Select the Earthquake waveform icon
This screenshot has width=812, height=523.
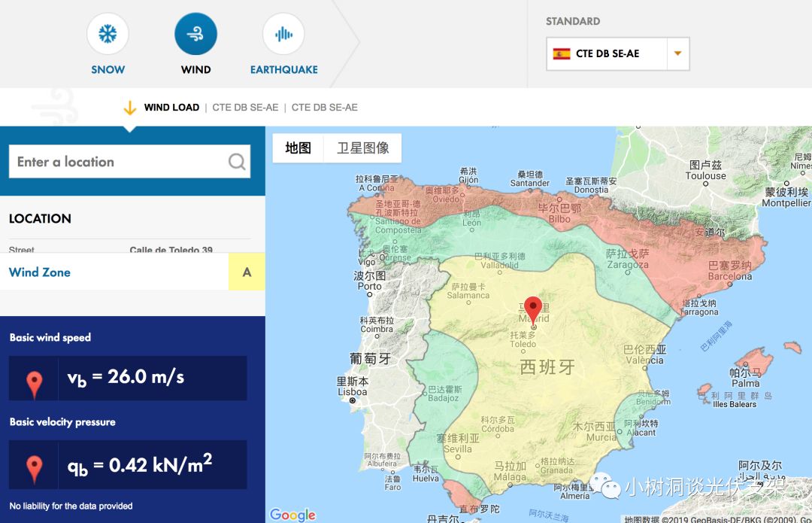[x=283, y=35]
